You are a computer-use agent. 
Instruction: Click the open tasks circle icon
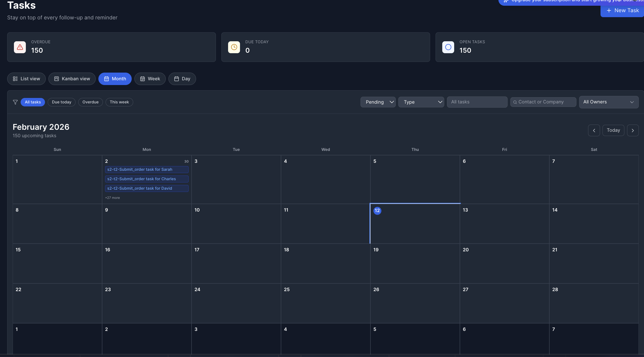448,47
